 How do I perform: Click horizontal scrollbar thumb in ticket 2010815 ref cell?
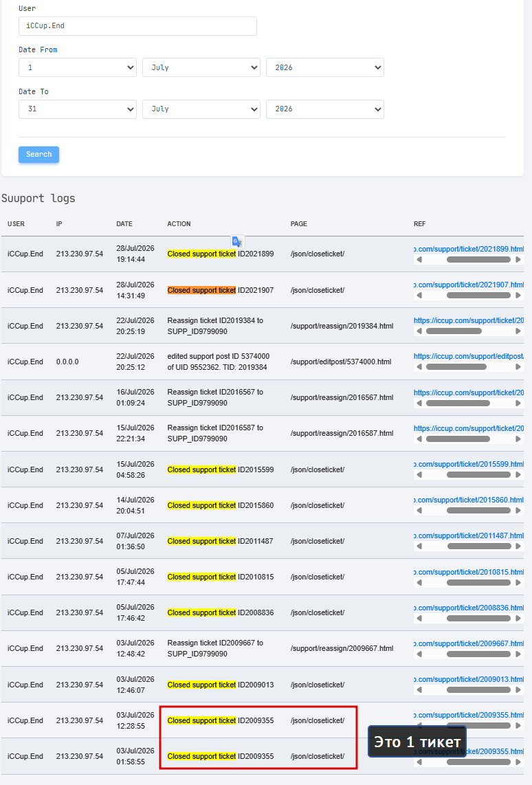point(478,582)
